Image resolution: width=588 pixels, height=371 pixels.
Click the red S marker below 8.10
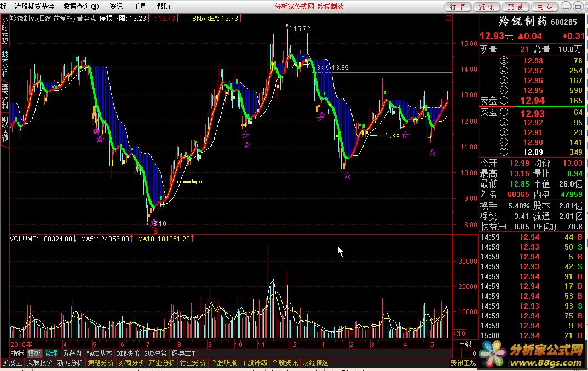[156, 231]
